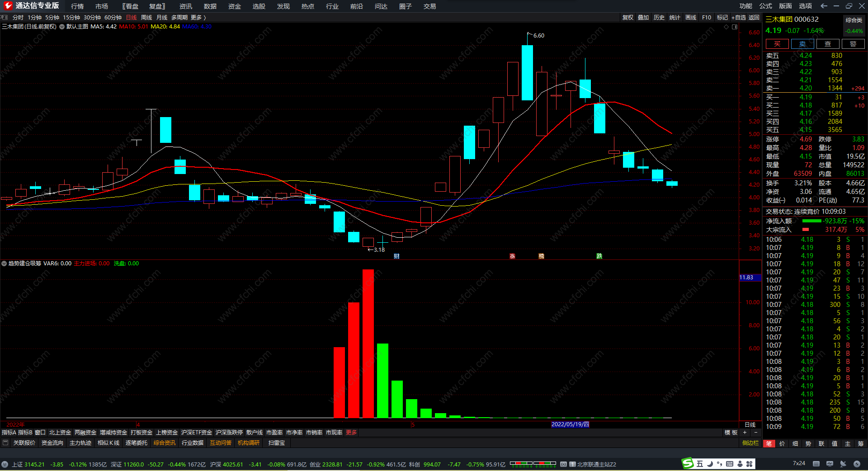This screenshot has width=868, height=471.
Task: Expand the 默认主图 indicator settings circle
Action: 62,27
